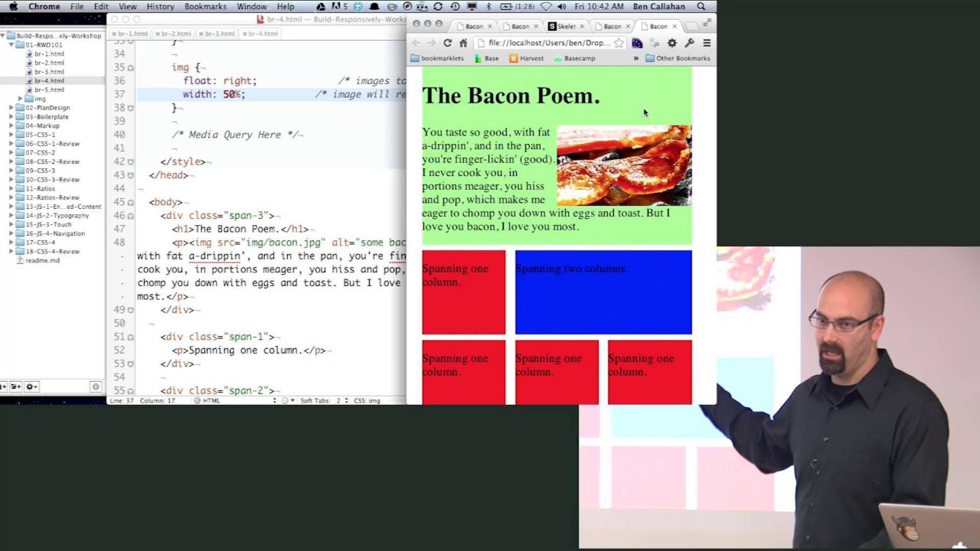Screen dimensions: 980x551
Task: Collapse the 01-RWD101 folder
Action: point(11,44)
